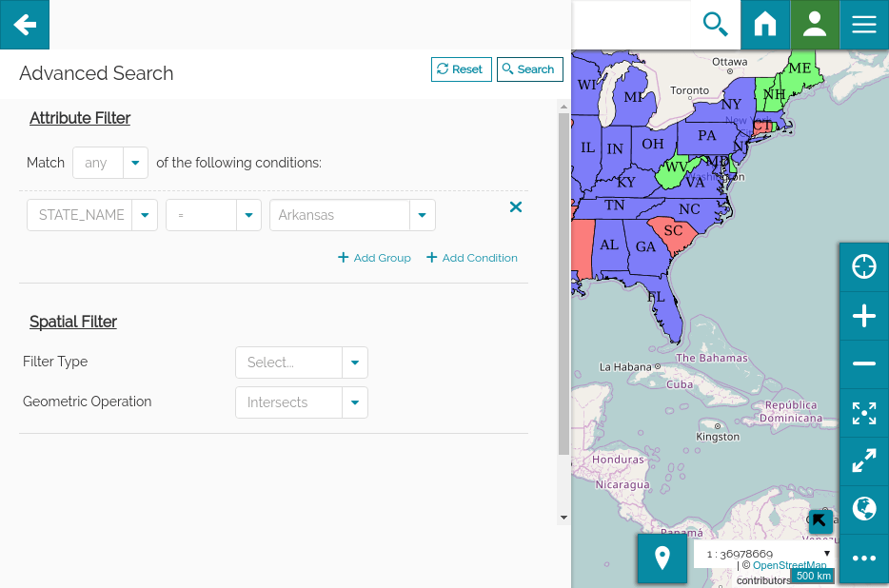Activate the locate-me crosshair tool
Image resolution: width=889 pixels, height=588 pixels.
[x=864, y=267]
